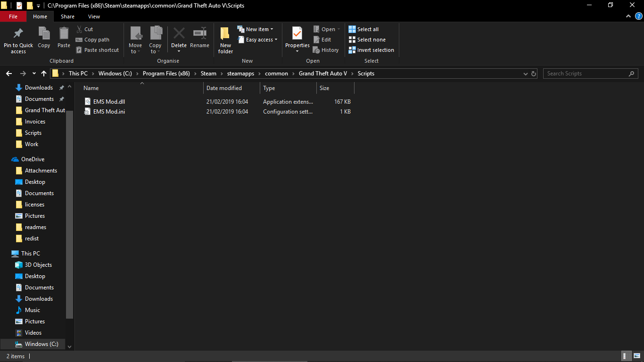
Task: Click the steamapps breadcrumb
Action: tap(241, 74)
